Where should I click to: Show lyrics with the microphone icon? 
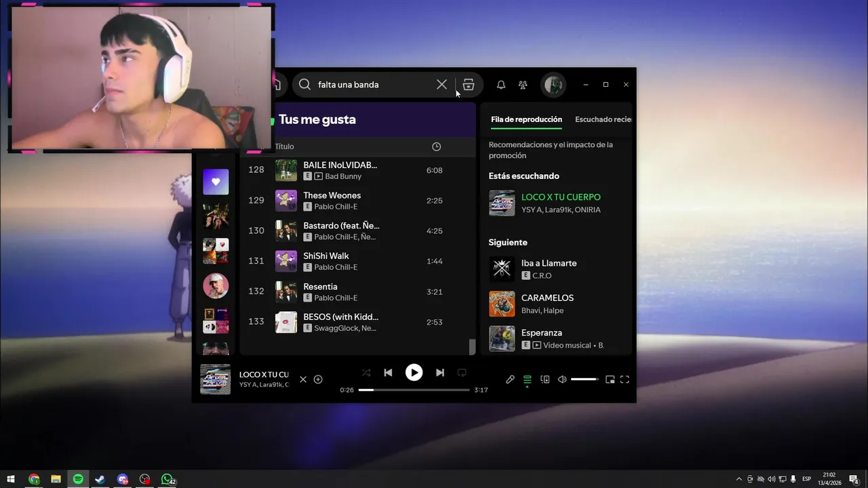pyautogui.click(x=510, y=380)
